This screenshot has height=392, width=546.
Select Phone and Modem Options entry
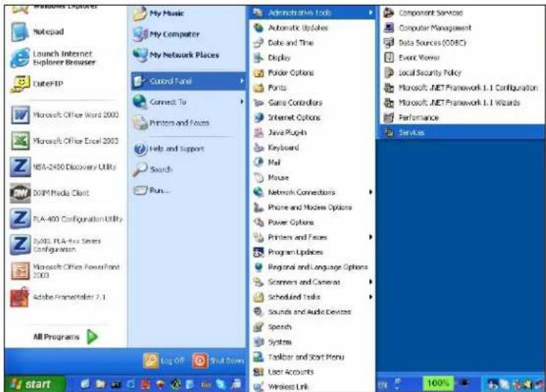click(312, 207)
